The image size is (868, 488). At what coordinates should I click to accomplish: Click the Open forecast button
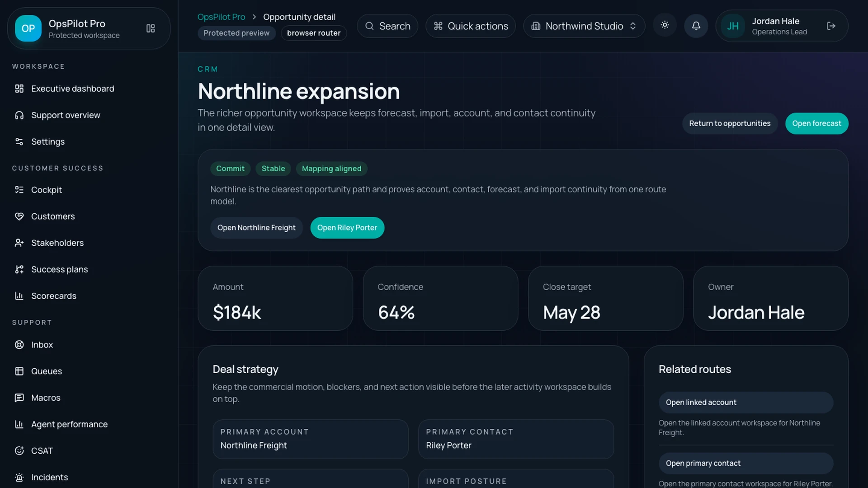tap(816, 123)
